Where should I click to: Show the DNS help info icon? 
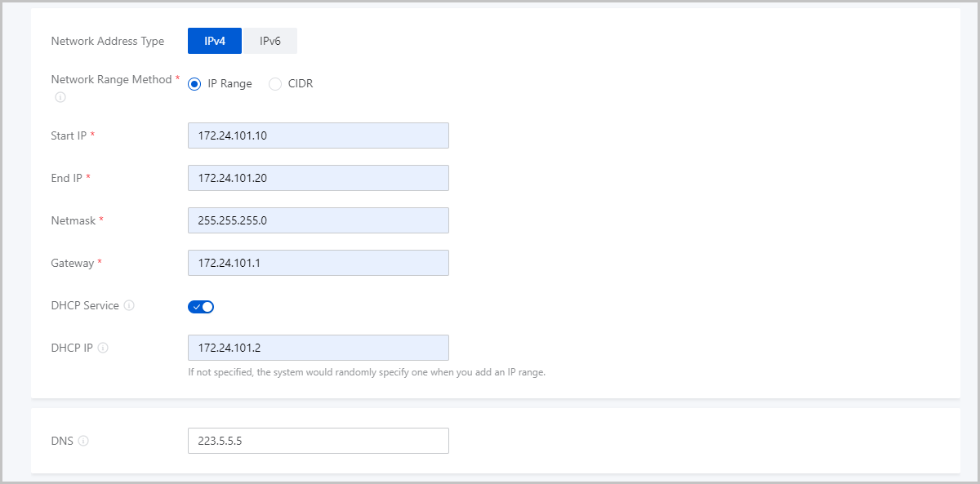pyautogui.click(x=83, y=441)
